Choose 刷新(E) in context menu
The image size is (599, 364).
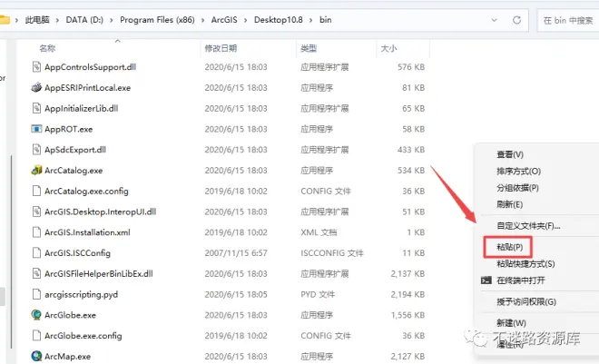510,204
